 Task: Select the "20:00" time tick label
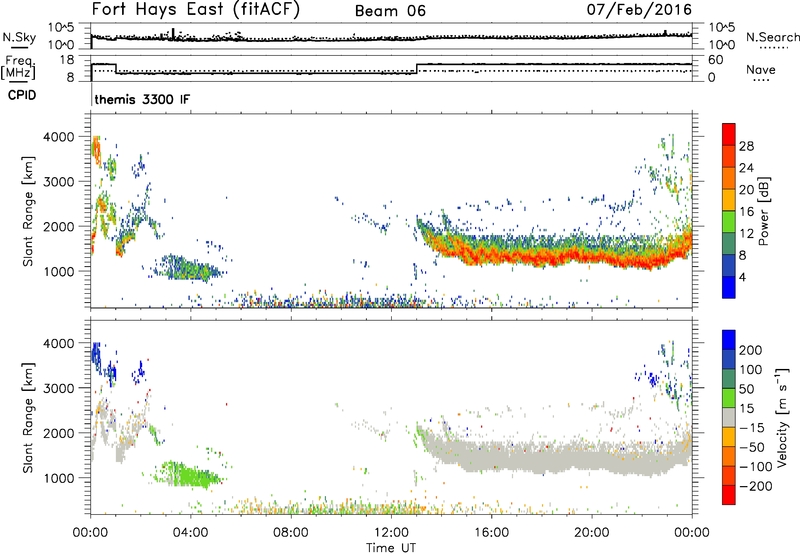click(x=591, y=533)
